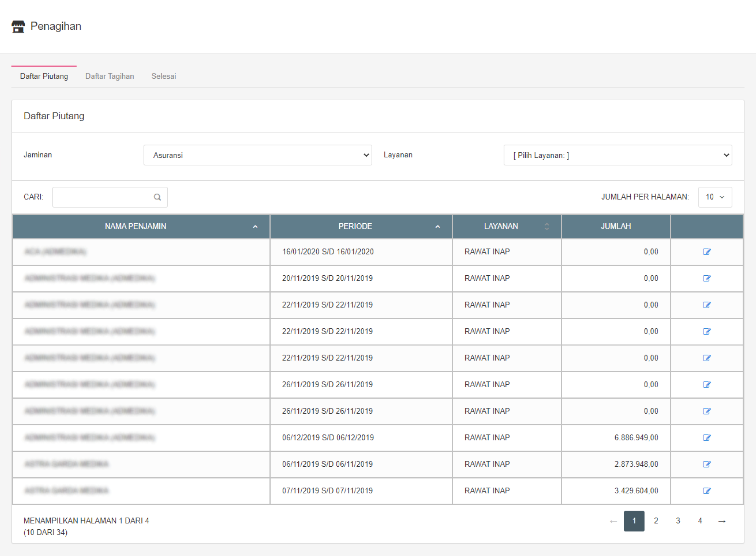Open edit icon for 3.429.604,00 row
756x556 pixels.
(x=707, y=491)
